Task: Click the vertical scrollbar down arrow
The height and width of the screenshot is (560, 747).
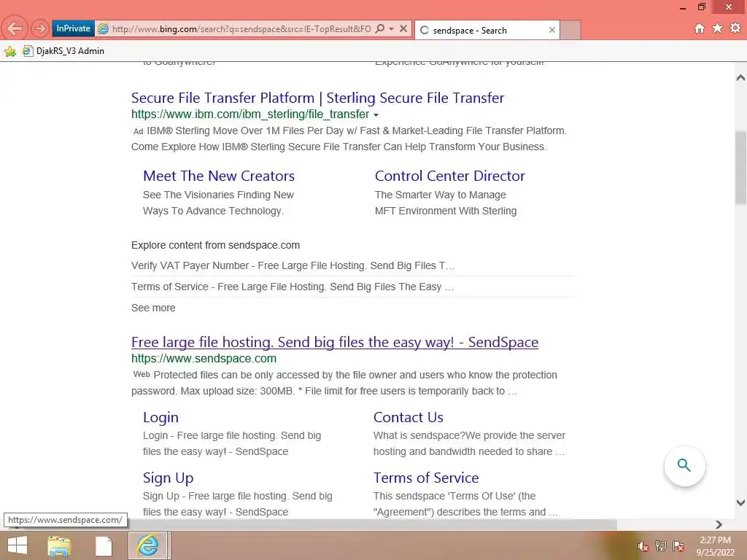Action: (x=740, y=502)
